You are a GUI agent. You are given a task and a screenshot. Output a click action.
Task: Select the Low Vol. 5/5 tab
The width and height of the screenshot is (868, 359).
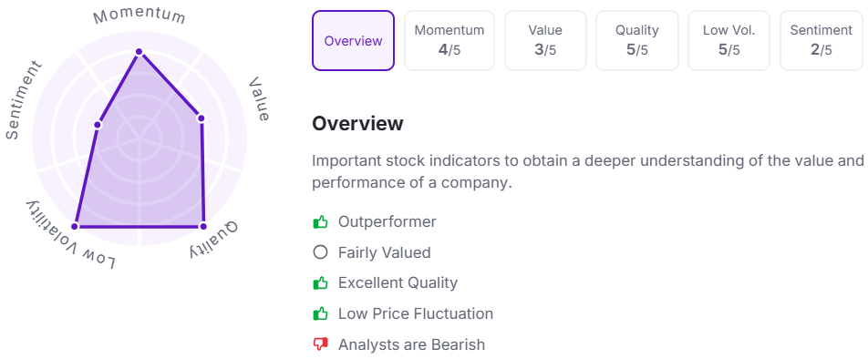(729, 41)
